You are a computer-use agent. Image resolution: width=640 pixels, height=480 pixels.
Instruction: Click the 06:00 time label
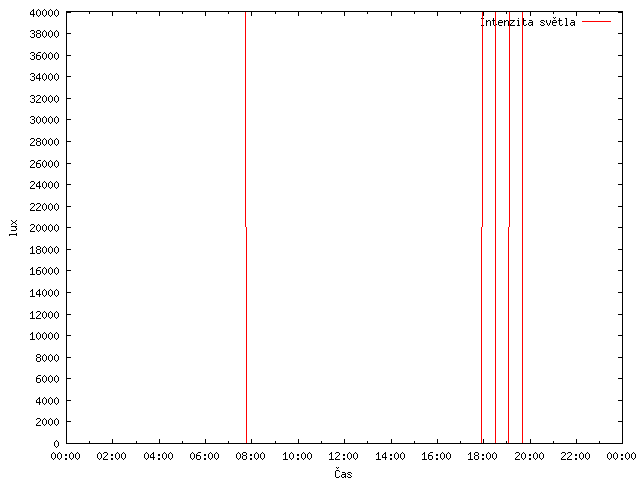click(x=204, y=456)
